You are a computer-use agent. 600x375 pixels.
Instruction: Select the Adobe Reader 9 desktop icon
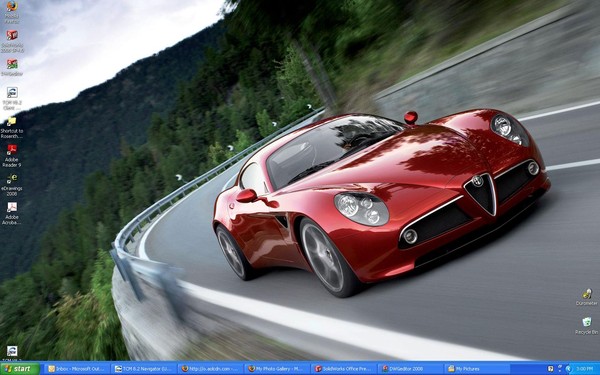click(x=12, y=156)
